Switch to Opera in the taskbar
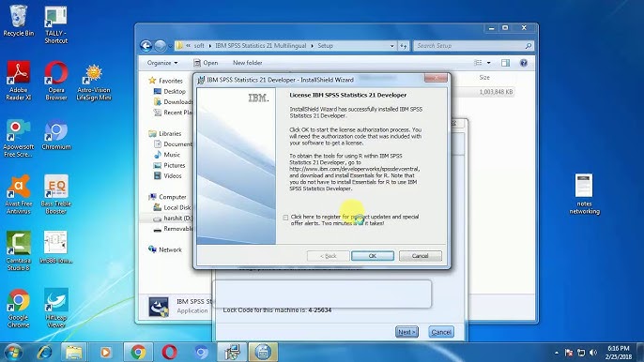The height and width of the screenshot is (362, 644). pos(169,352)
